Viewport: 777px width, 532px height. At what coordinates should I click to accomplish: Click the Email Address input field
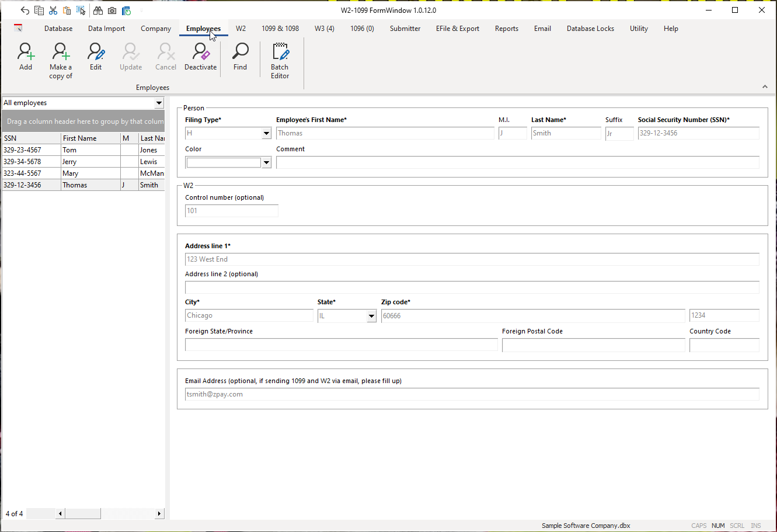coord(472,394)
